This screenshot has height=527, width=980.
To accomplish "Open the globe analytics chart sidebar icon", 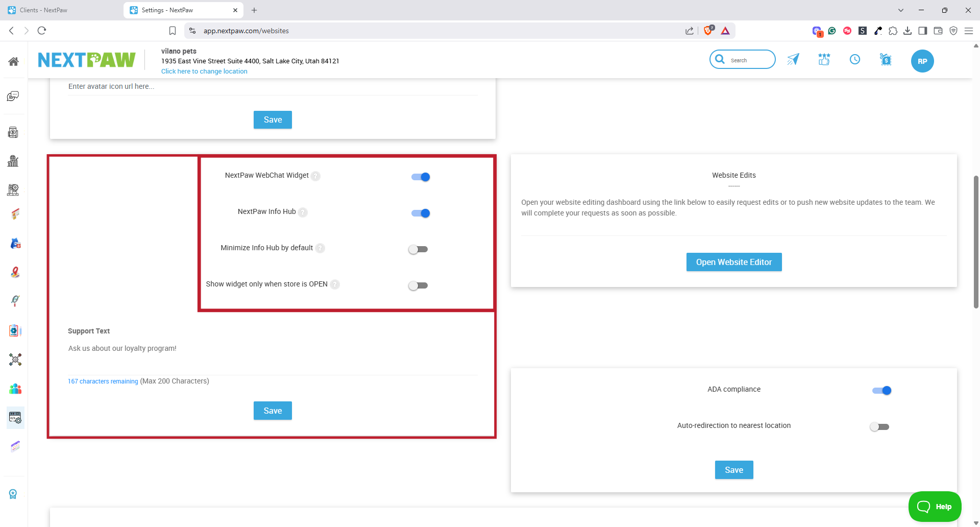I will tap(13, 161).
